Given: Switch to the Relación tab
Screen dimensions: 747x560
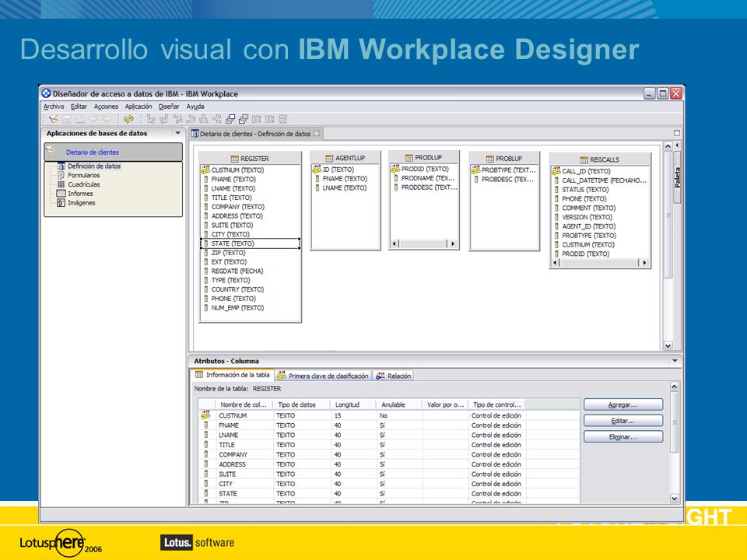Looking at the screenshot, I should click(x=393, y=376).
